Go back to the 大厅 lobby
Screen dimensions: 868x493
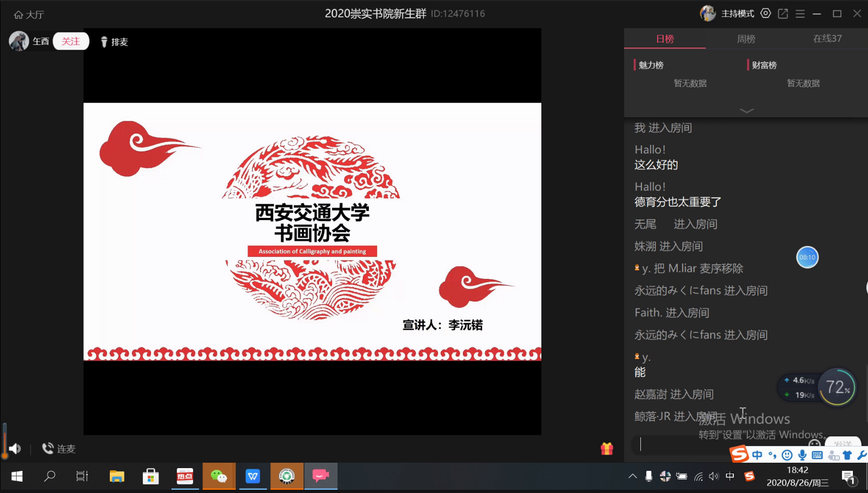coord(29,15)
